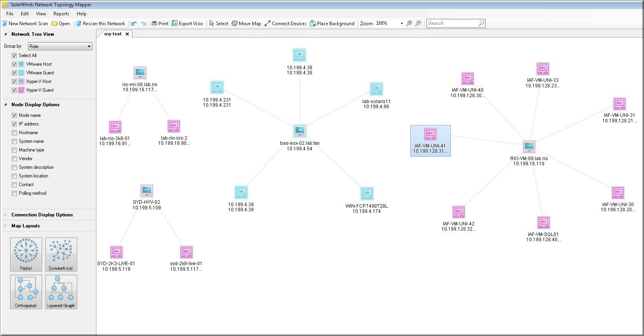Image resolution: width=644 pixels, height=336 pixels.
Task: Enable the Hostname display option
Action: click(x=15, y=133)
